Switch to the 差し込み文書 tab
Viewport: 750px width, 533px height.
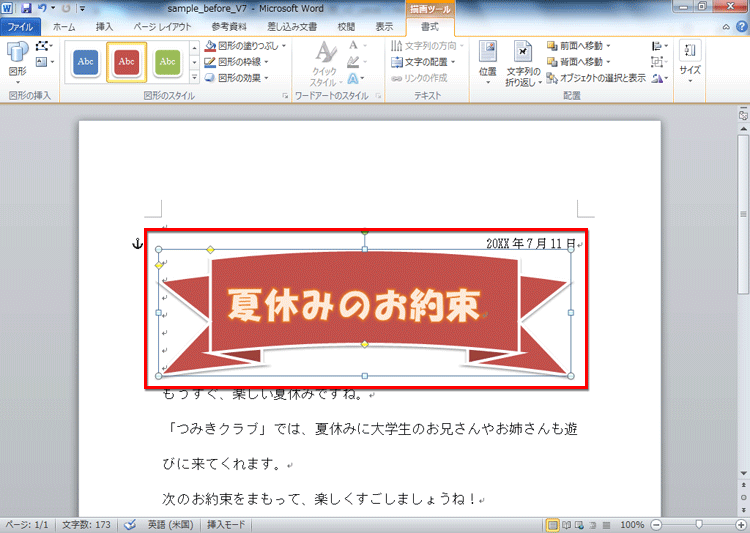coord(292,27)
